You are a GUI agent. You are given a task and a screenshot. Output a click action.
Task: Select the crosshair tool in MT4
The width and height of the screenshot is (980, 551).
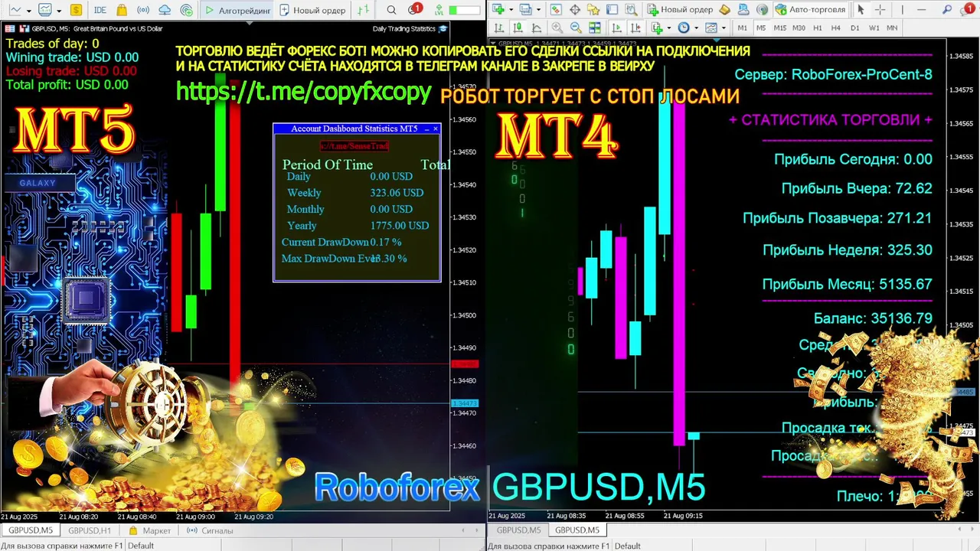click(880, 10)
